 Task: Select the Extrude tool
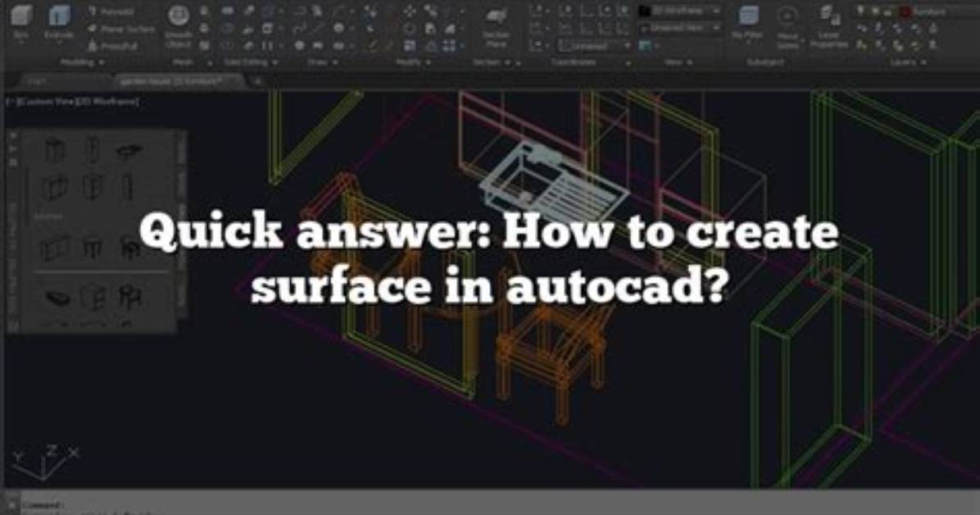point(59,21)
